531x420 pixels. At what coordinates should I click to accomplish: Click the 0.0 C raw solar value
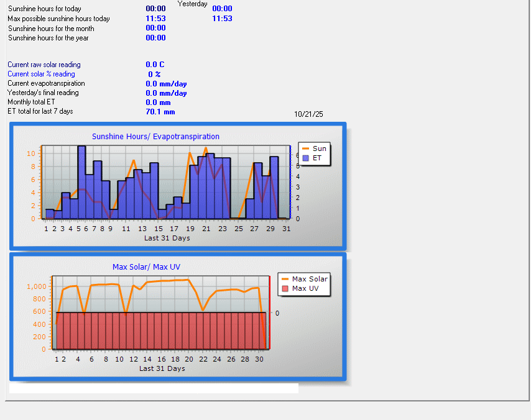(155, 65)
